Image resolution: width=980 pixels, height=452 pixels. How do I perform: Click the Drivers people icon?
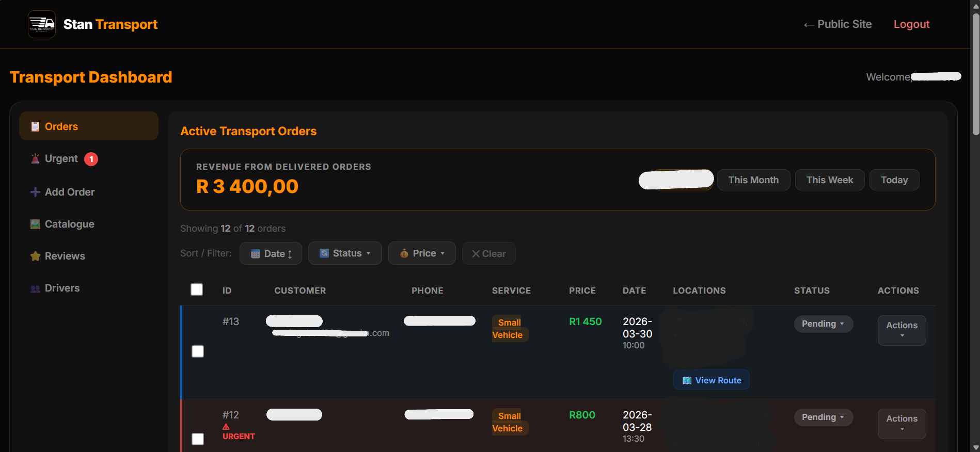click(x=35, y=288)
